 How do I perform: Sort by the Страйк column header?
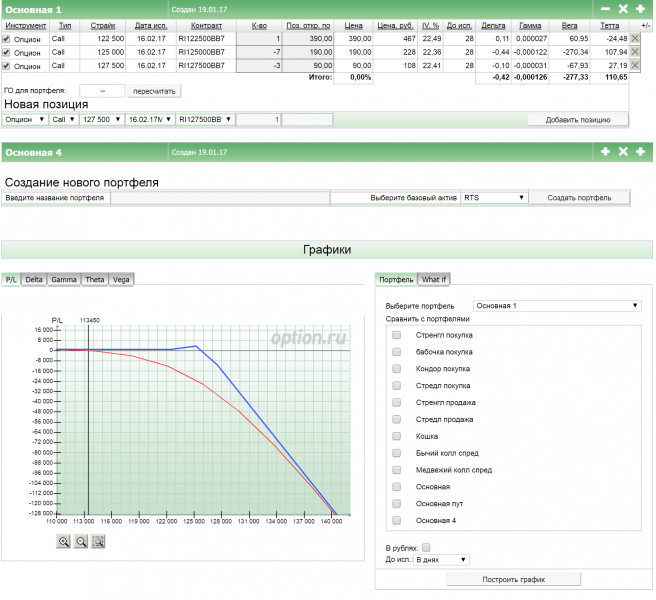coord(103,26)
